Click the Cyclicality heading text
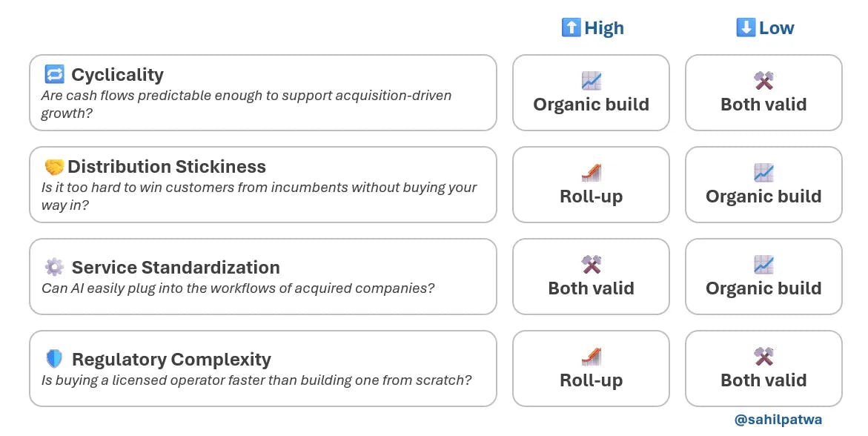This screenshot has height=436, width=868. pos(117,74)
